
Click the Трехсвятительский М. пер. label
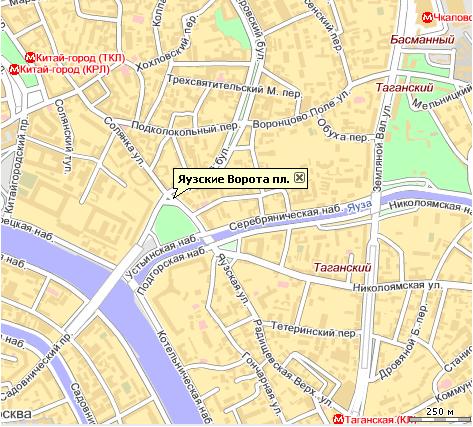[x=234, y=86]
